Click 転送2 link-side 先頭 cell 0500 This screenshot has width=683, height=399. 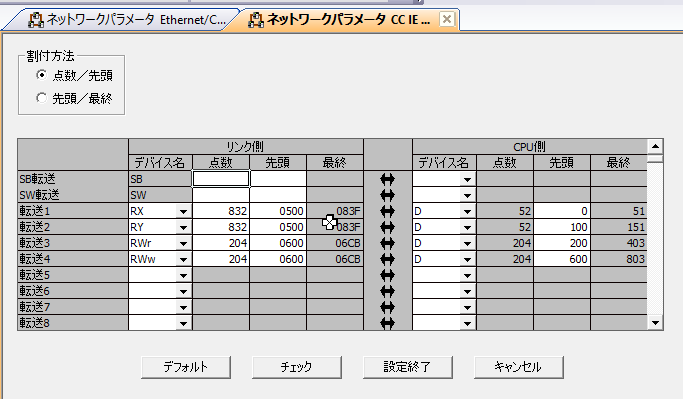coord(278,227)
